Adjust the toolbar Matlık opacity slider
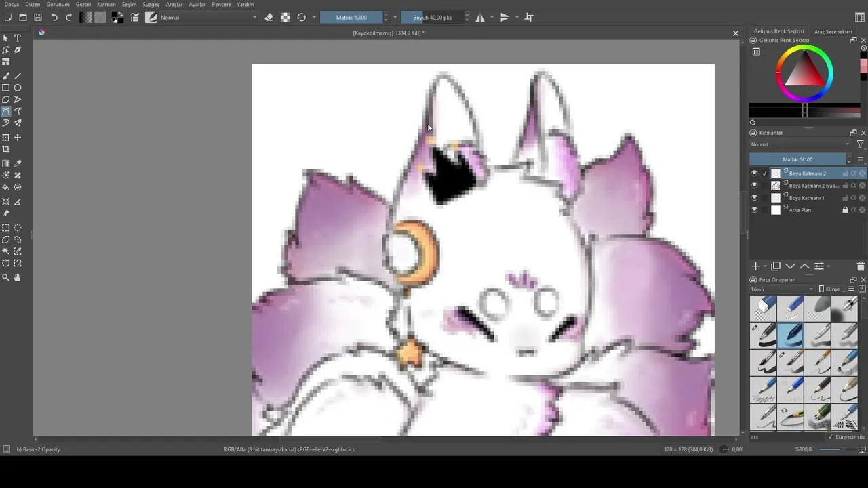 coord(351,18)
